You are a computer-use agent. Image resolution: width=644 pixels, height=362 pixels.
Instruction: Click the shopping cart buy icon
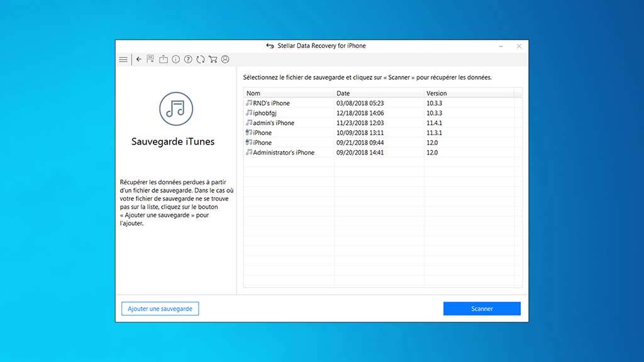click(x=213, y=60)
